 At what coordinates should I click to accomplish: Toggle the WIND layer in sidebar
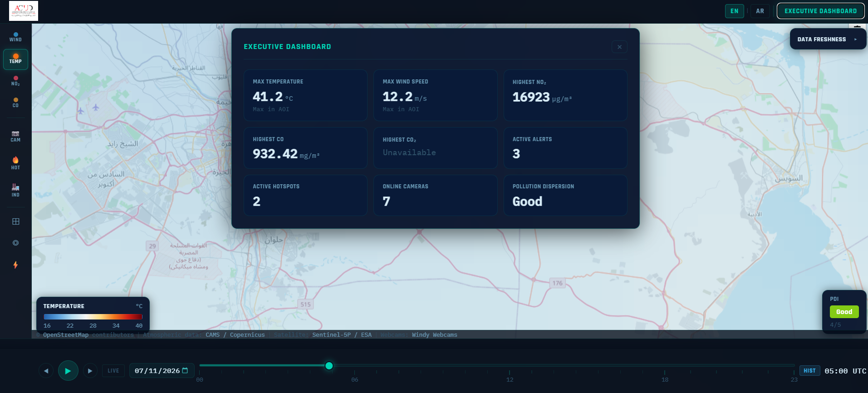click(x=15, y=37)
